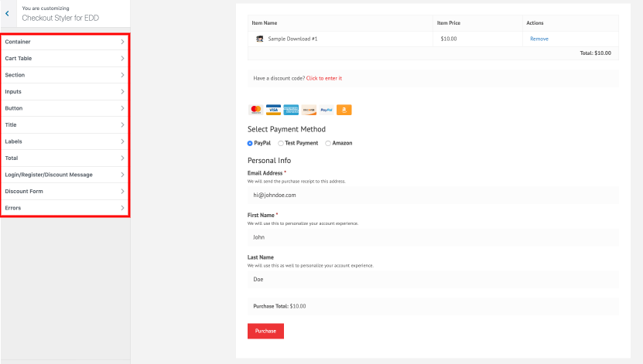
Task: Click the Visa card icon
Action: point(273,110)
